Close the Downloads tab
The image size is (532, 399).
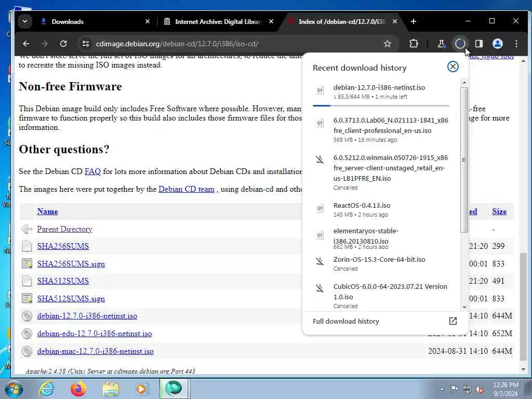[x=147, y=21]
